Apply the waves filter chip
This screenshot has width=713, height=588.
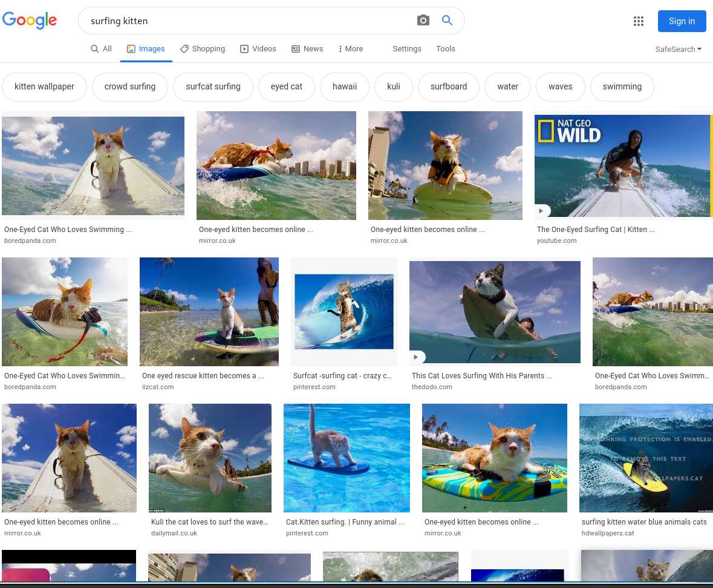click(x=561, y=87)
